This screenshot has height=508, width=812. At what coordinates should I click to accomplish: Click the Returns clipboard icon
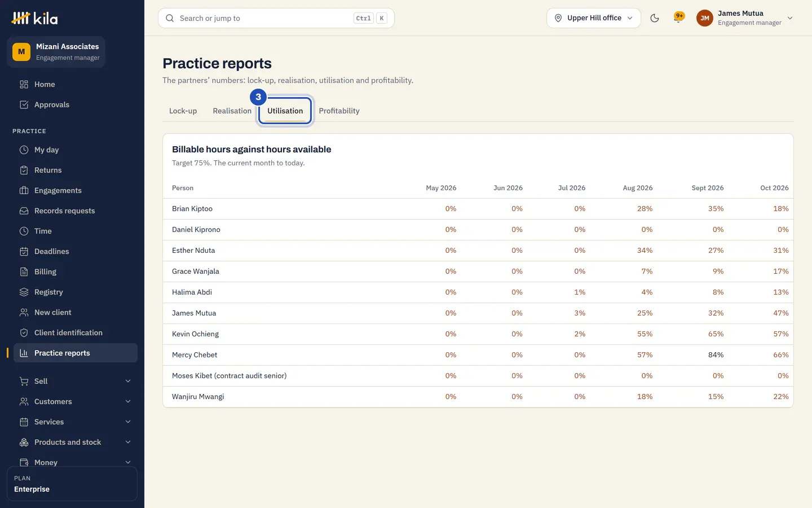[24, 170]
